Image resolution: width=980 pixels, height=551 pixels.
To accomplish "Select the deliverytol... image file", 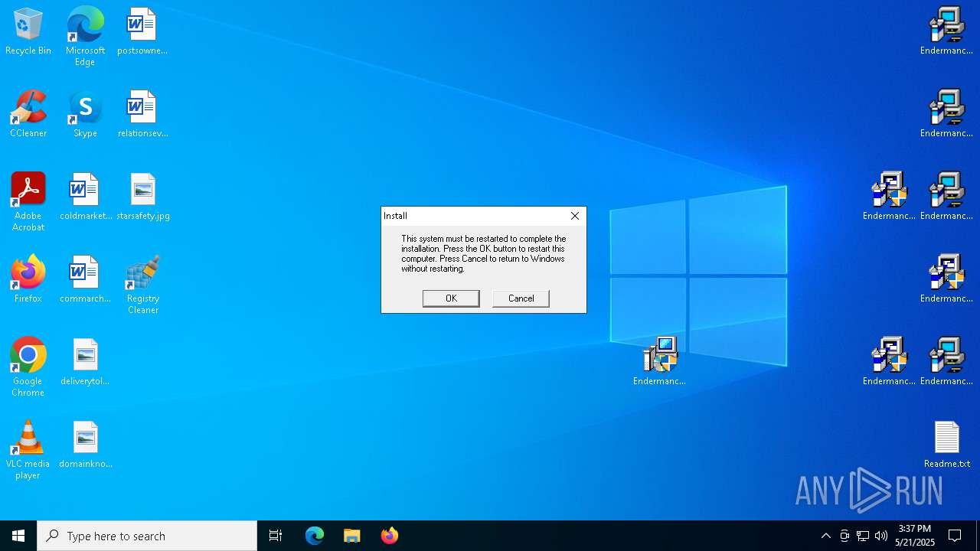I will click(85, 361).
